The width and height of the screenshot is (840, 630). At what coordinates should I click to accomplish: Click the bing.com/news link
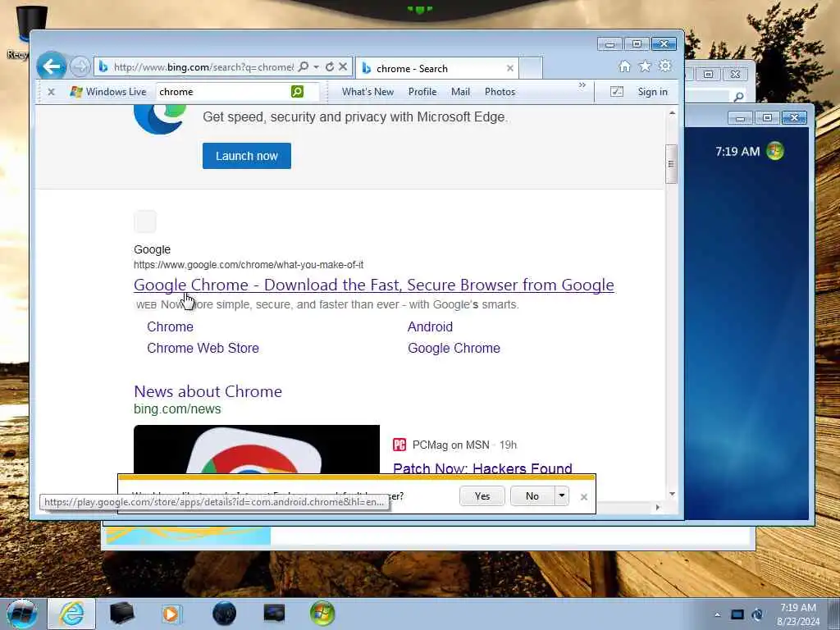[177, 409]
